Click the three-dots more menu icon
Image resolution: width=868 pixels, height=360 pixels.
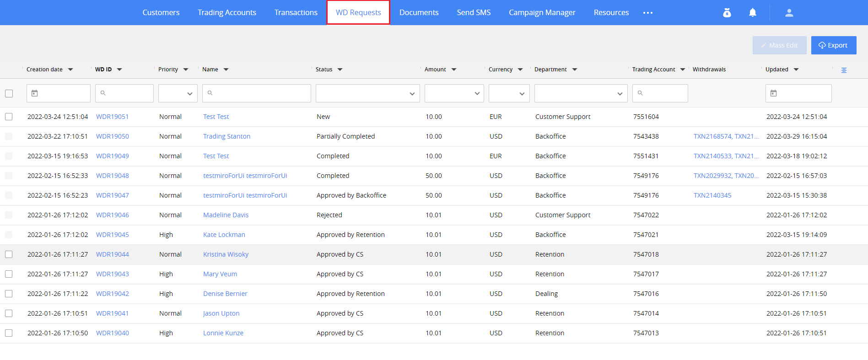point(647,13)
